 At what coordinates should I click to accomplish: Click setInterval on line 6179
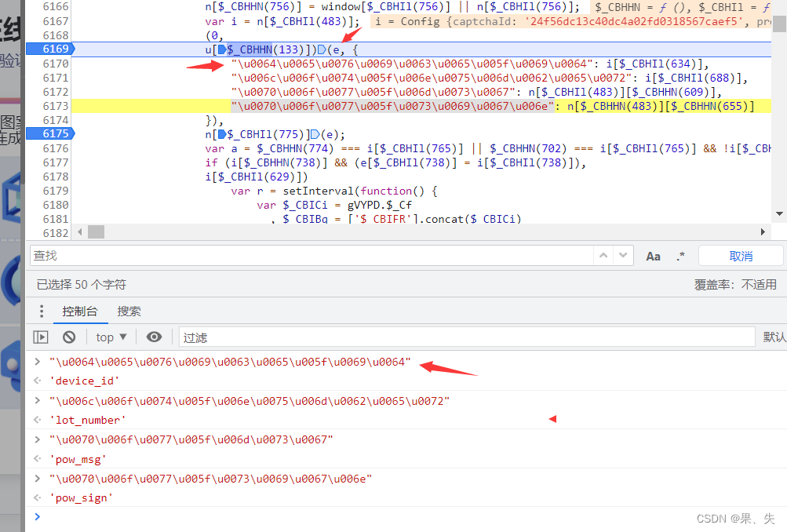(x=319, y=191)
